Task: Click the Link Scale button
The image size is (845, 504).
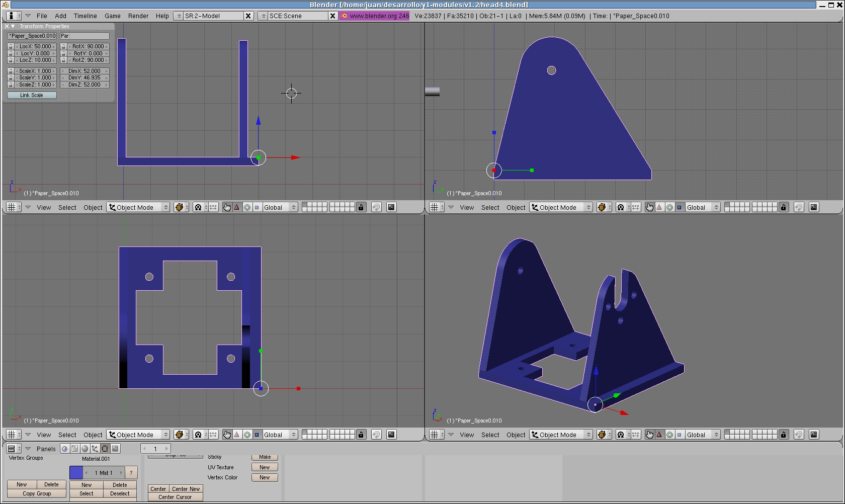Action: click(32, 95)
